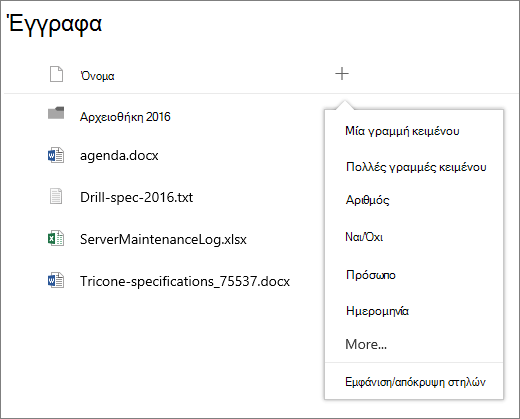Select Μία γραμμή κειμένου column type
This screenshot has width=520, height=419.
(x=402, y=131)
